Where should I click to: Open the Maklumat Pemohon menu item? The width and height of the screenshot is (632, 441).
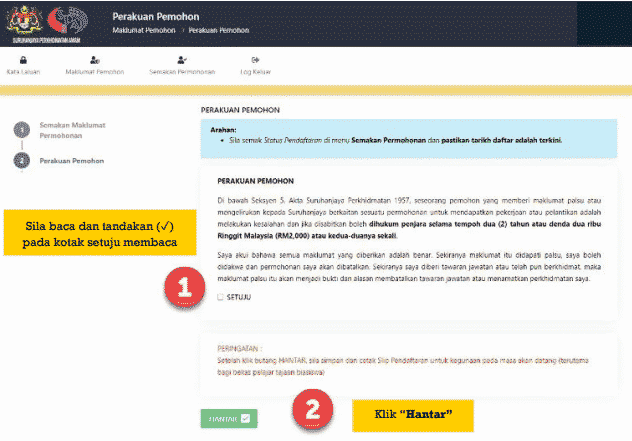(x=94, y=72)
